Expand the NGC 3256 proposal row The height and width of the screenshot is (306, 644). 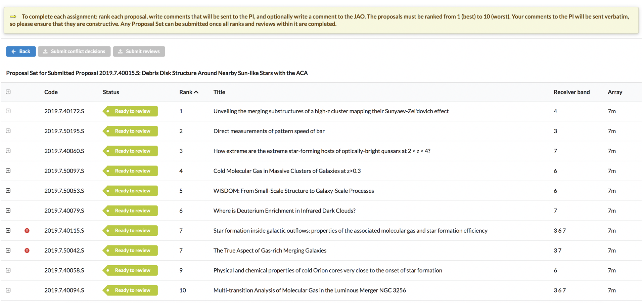(8, 290)
